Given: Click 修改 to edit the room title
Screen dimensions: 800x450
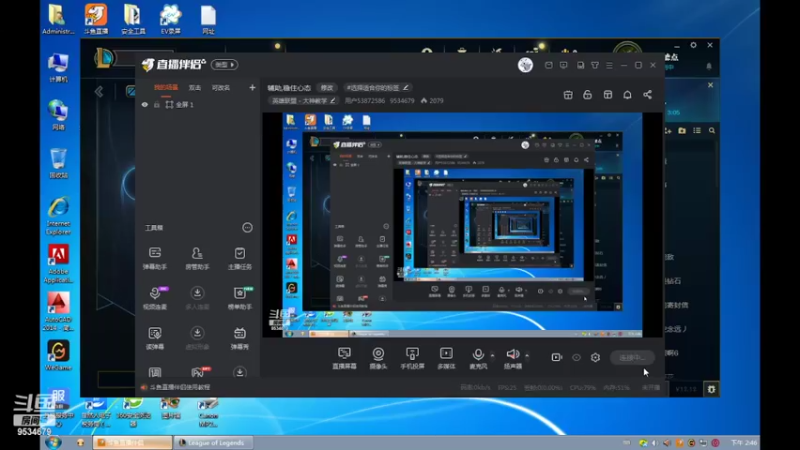Looking at the screenshot, I should (x=327, y=88).
